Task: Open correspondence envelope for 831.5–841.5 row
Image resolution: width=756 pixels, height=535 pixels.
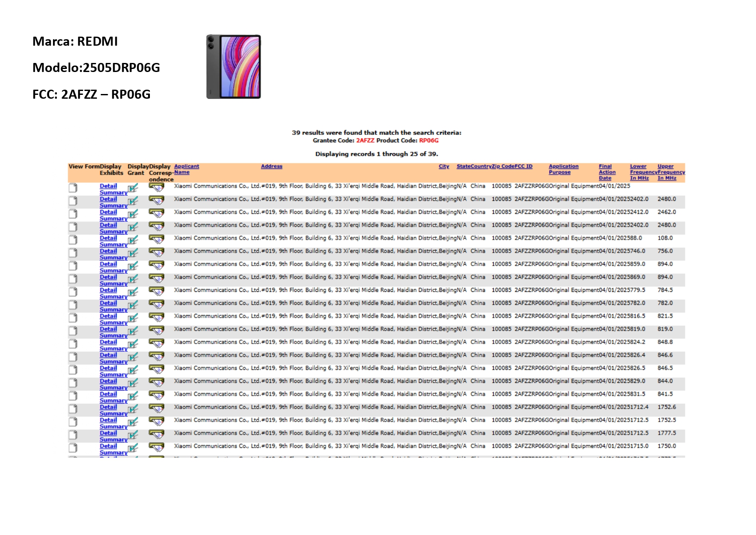Action: coord(156,395)
